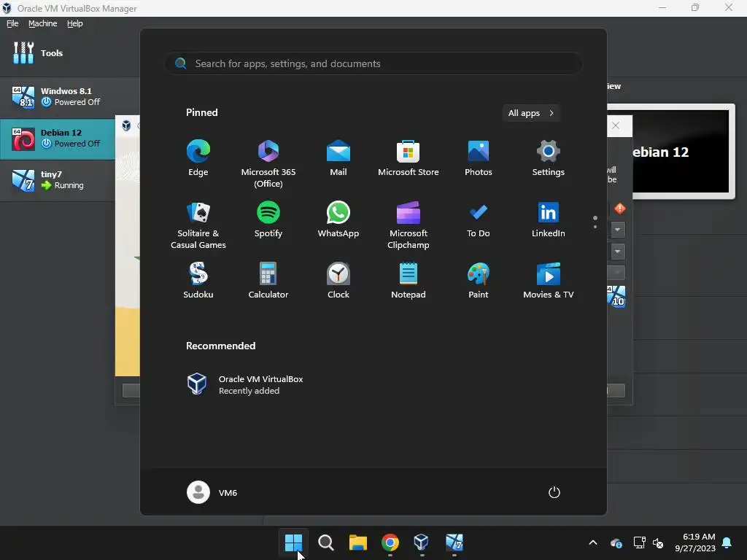Select the Windwos 8.1 virtual machine
This screenshot has width=747, height=560.
coord(69,97)
